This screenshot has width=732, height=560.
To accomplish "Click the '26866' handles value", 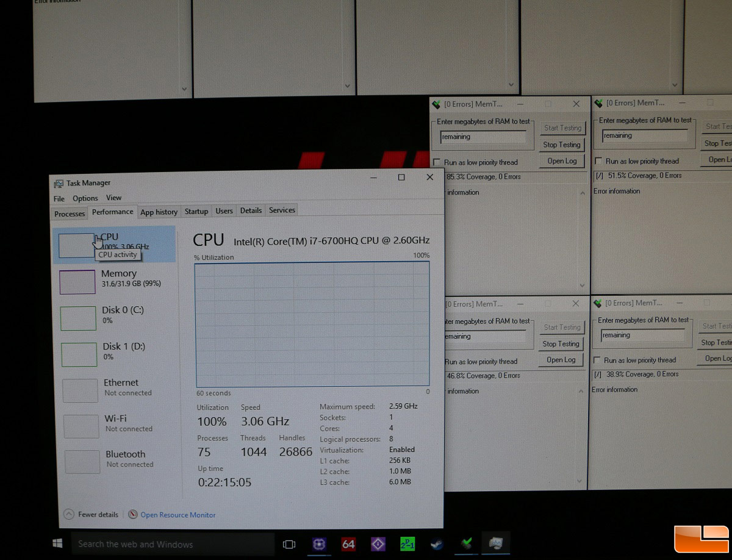I will pyautogui.click(x=296, y=452).
